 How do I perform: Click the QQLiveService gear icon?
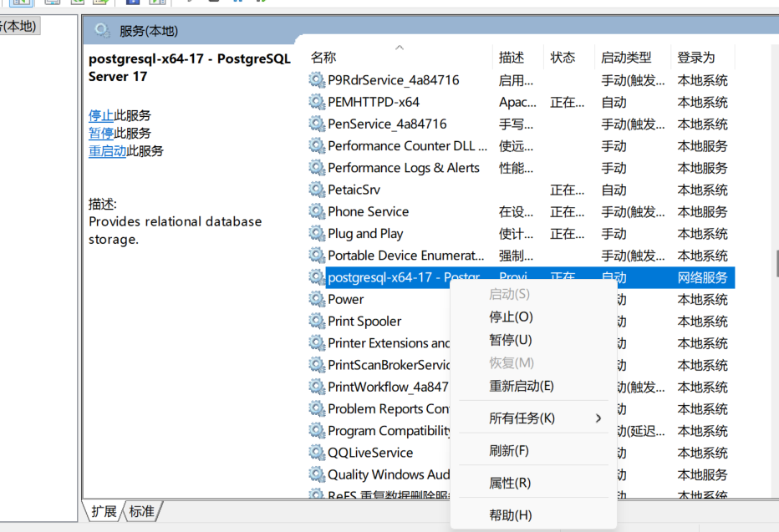pyautogui.click(x=317, y=453)
